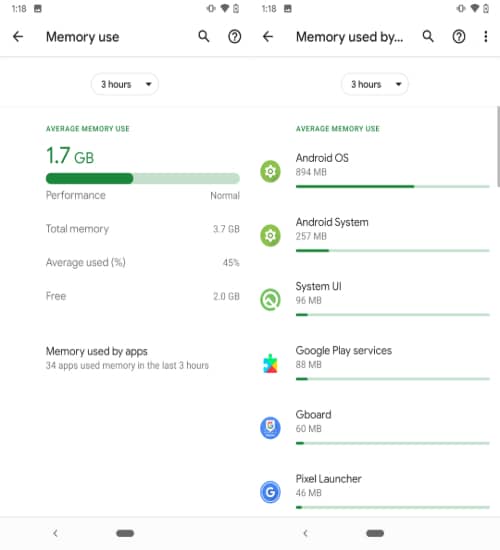
Task: Click the Android OS memory usage bar
Action: [393, 187]
